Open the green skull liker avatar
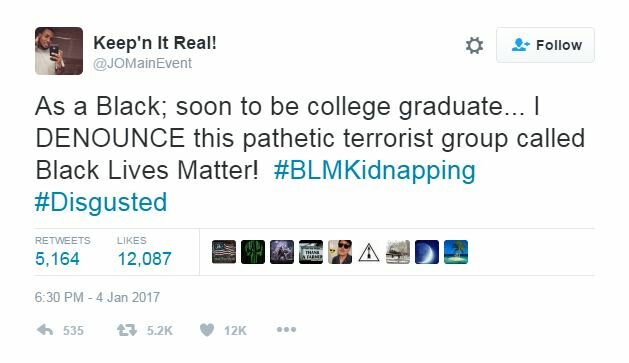This screenshot has height=363, width=629. tap(253, 252)
